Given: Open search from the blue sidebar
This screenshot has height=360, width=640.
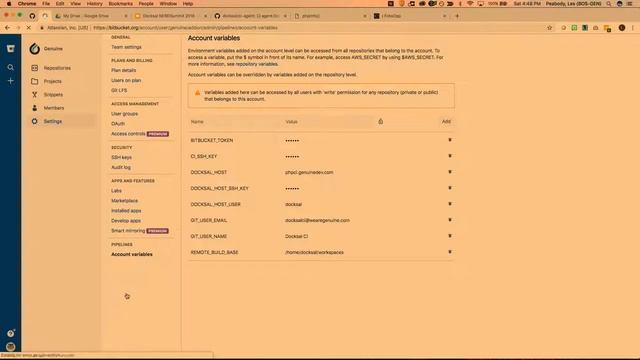Looking at the screenshot, I should click(11, 67).
